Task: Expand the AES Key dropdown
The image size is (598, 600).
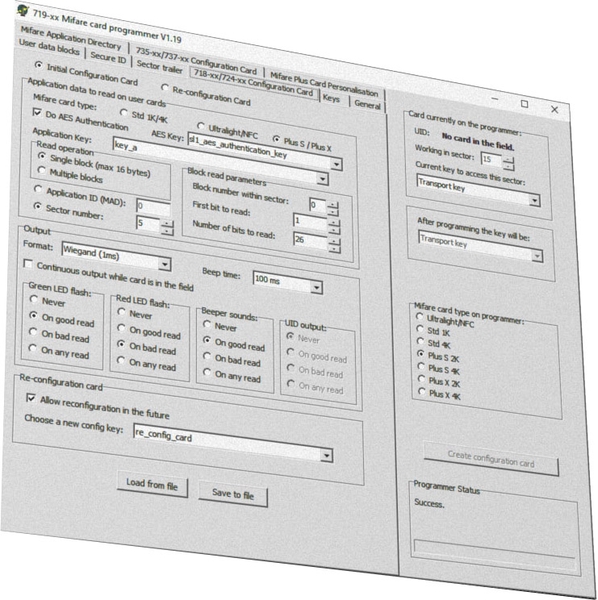Action: pos(336,165)
